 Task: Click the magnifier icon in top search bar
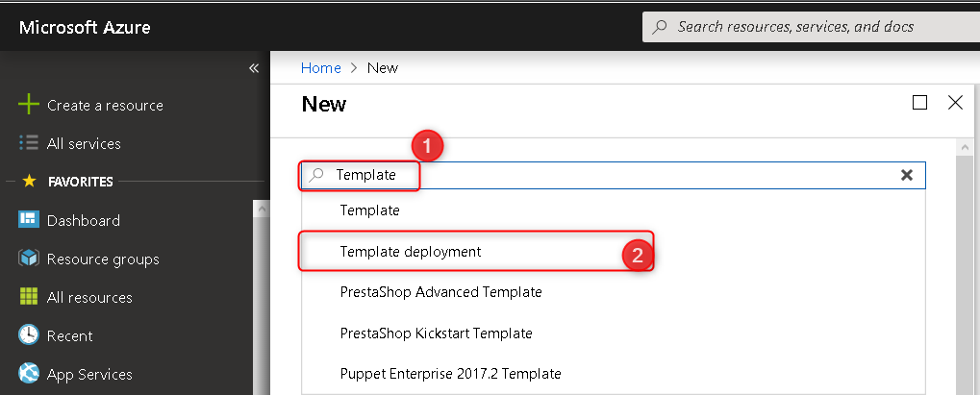click(x=661, y=27)
